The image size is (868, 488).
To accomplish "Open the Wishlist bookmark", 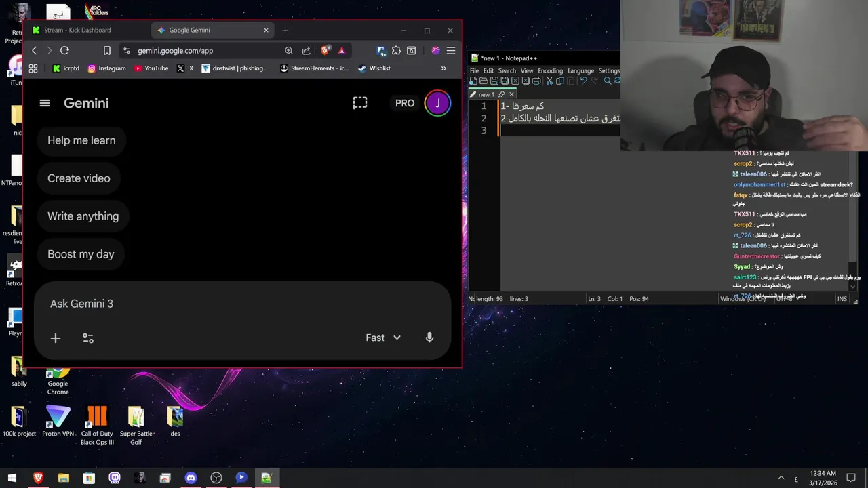I will (x=374, y=68).
